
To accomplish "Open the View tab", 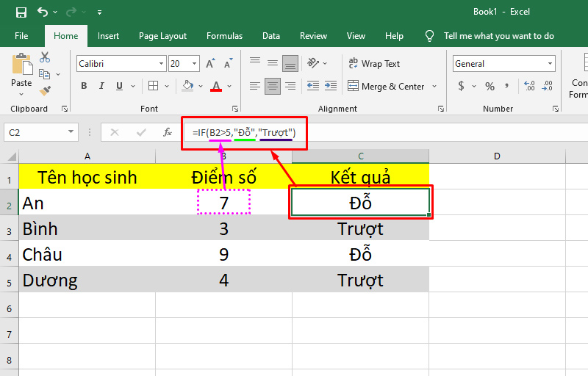I will click(x=356, y=36).
